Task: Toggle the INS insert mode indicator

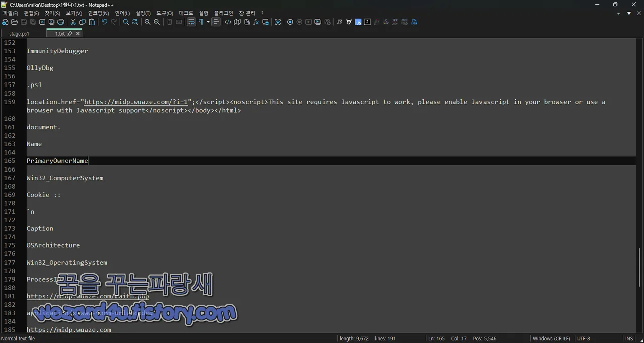Action: click(629, 339)
